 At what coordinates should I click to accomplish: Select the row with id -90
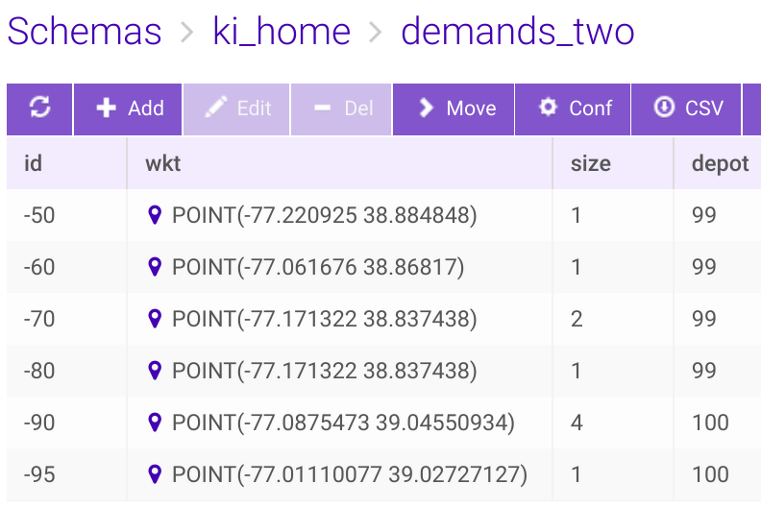tap(39, 423)
